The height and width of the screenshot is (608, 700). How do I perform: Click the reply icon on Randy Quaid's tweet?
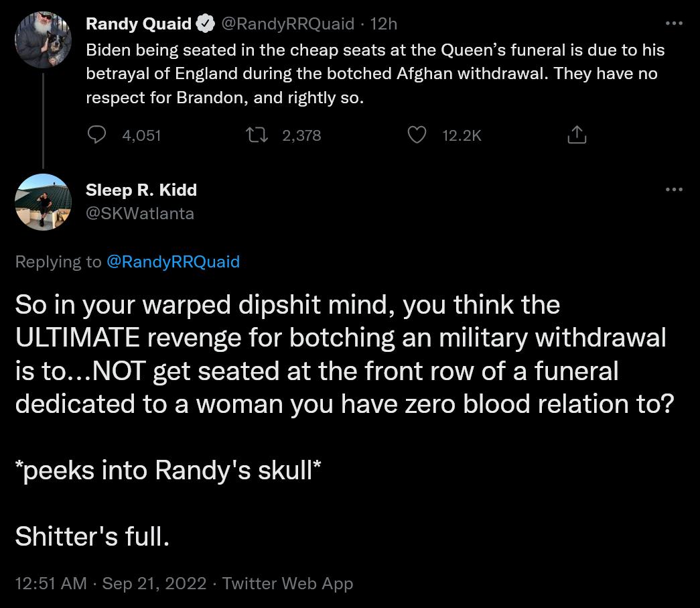click(x=96, y=135)
